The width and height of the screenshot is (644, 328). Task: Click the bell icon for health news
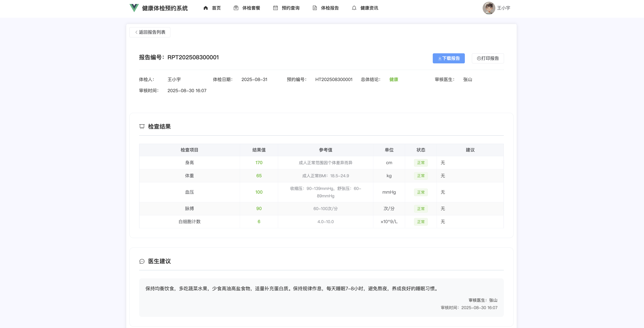354,8
